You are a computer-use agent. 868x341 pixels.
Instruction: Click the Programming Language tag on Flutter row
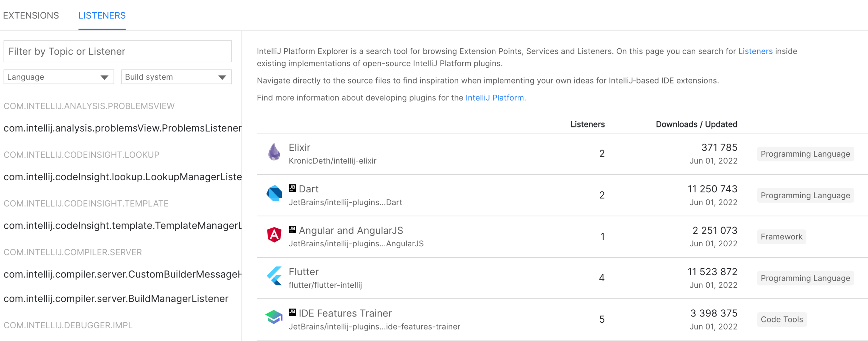tap(805, 278)
